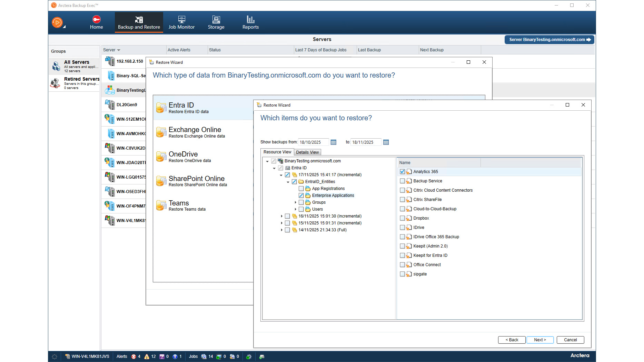The height and width of the screenshot is (362, 644).
Task: Open the Job Monitor tab
Action: [181, 22]
